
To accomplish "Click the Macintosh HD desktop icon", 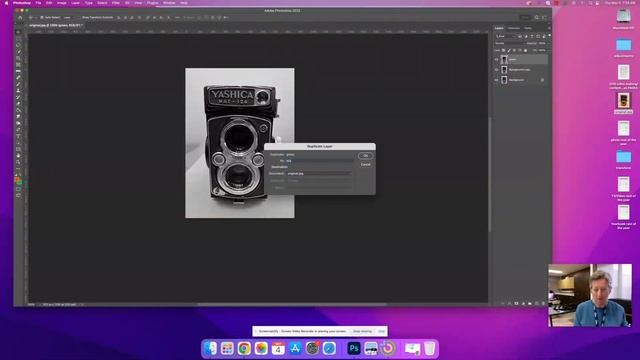I will point(623,19).
